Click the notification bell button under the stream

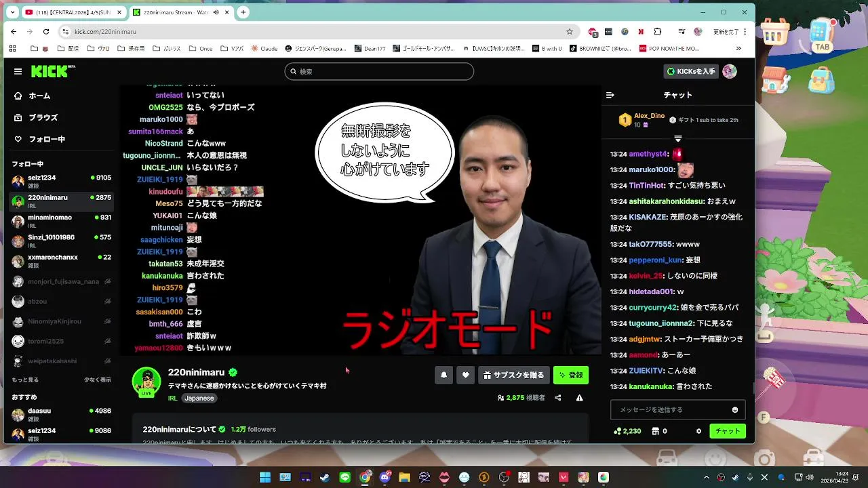point(443,375)
